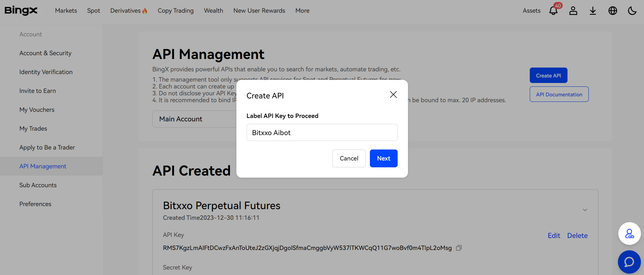Open the Assets menu
This screenshot has width=644, height=275.
click(x=531, y=11)
